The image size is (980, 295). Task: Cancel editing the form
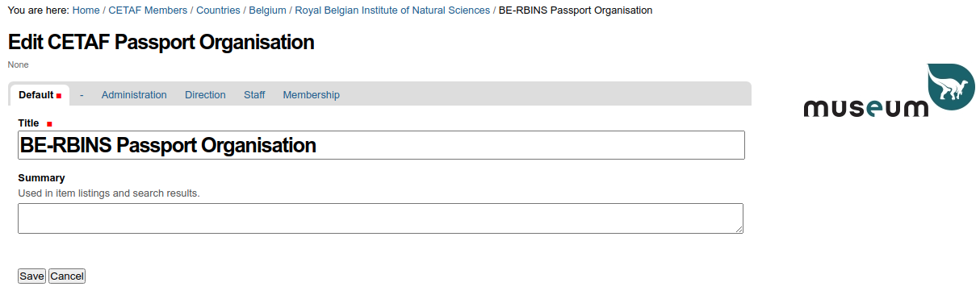pyautogui.click(x=67, y=276)
